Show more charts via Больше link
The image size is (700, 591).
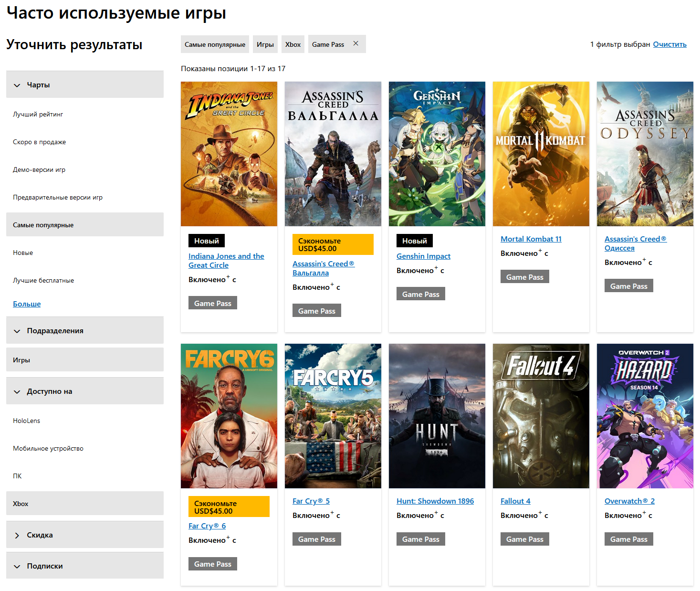27,304
